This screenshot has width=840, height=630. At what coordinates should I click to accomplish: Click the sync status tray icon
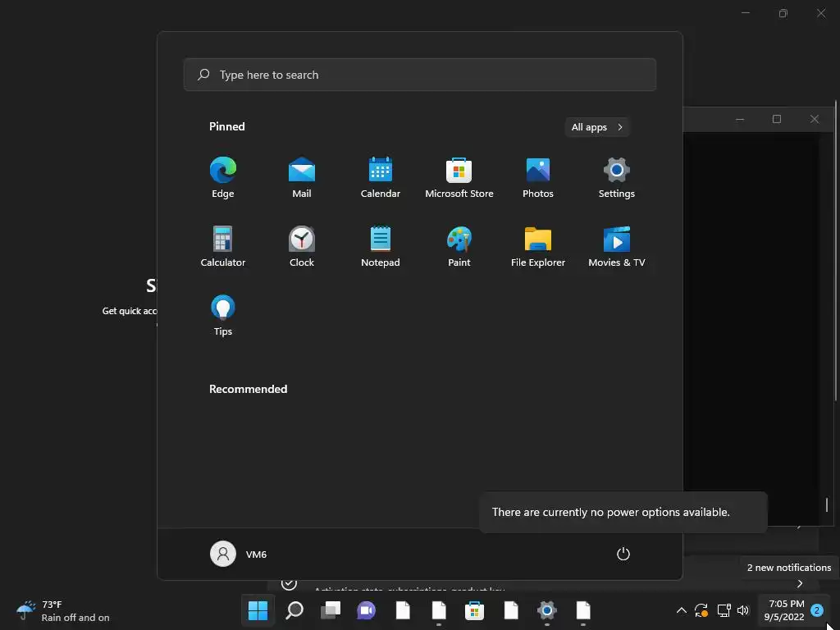coord(701,610)
